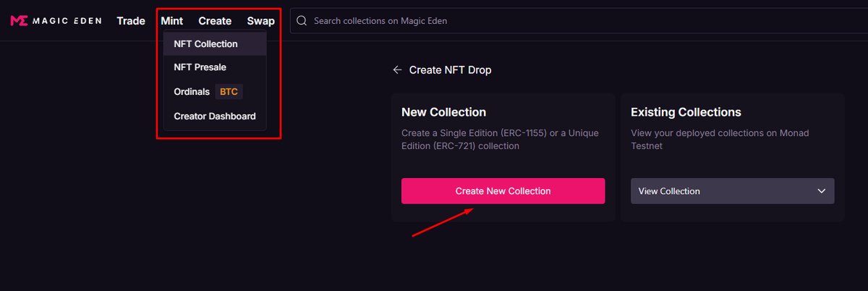Click the magnifier icon in the search bar

coord(302,21)
